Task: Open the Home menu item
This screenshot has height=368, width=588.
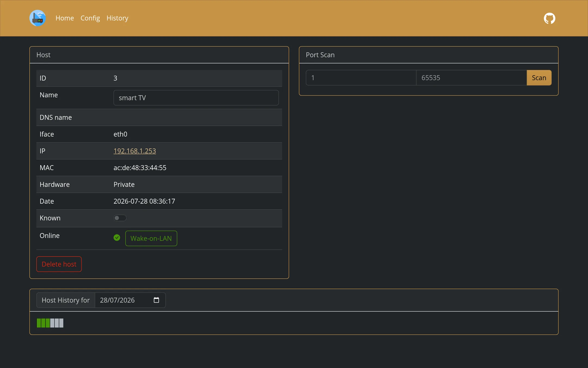Action: click(x=65, y=18)
